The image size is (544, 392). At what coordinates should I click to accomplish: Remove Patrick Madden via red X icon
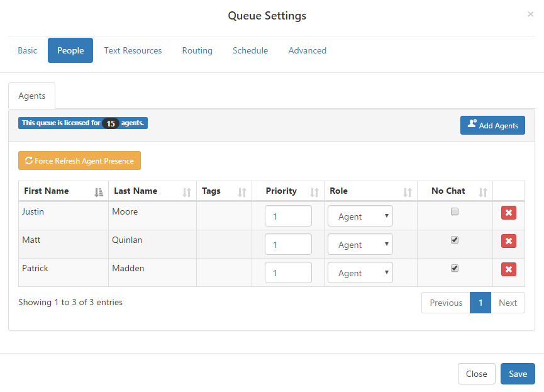(x=509, y=269)
